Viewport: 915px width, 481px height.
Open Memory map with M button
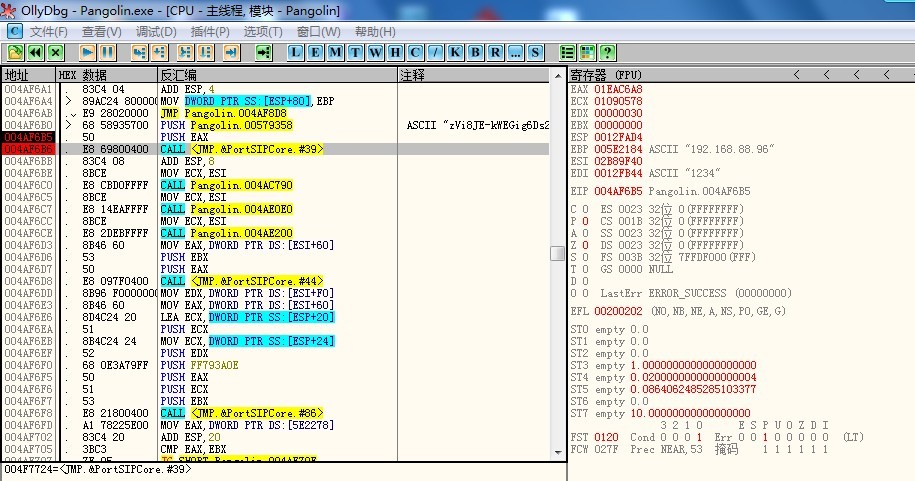click(x=336, y=53)
